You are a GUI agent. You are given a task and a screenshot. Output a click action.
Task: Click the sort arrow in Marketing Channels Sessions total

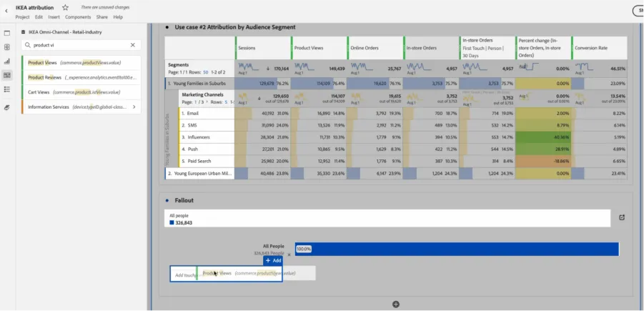pyautogui.click(x=259, y=98)
